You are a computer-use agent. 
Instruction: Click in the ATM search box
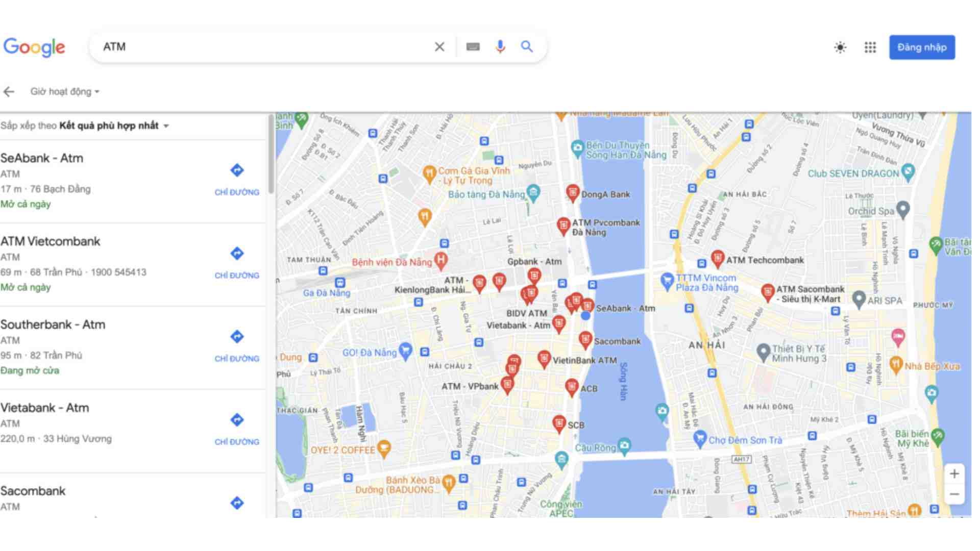click(x=265, y=47)
